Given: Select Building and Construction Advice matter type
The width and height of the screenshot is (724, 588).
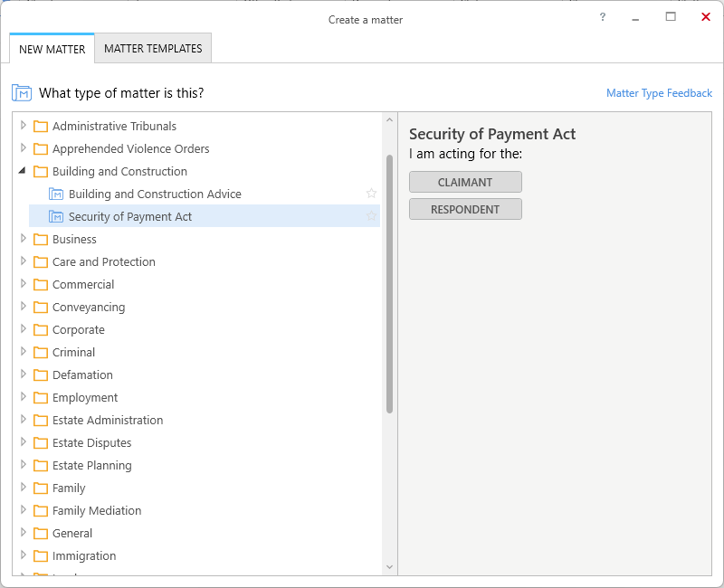Looking at the screenshot, I should [x=155, y=194].
